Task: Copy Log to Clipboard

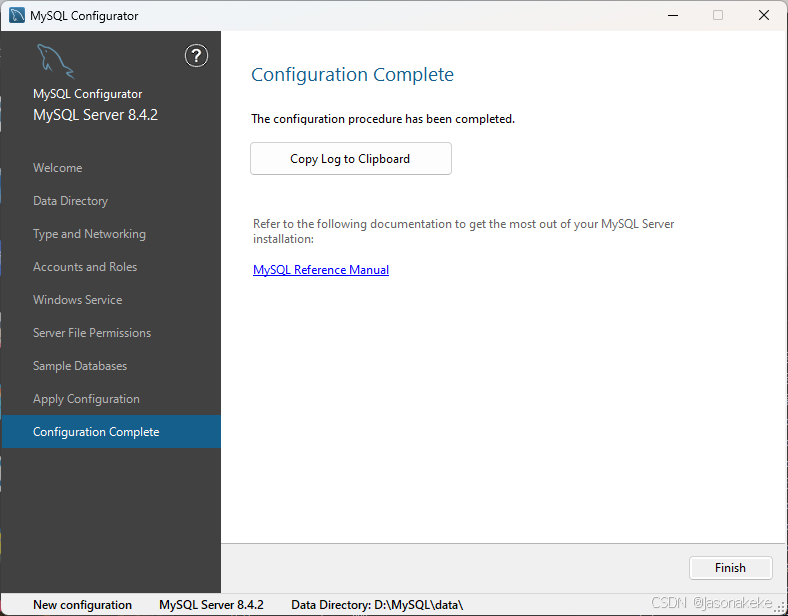Action: tap(351, 159)
